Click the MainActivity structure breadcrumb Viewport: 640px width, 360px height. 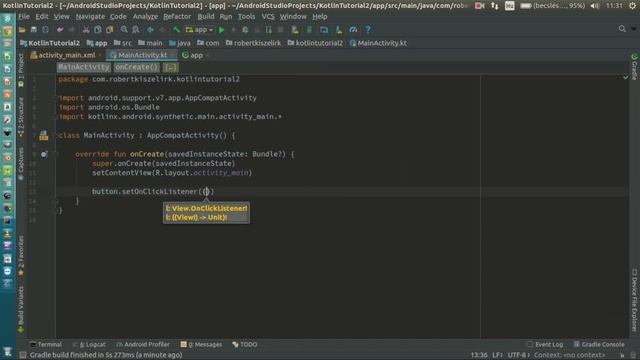[84, 67]
